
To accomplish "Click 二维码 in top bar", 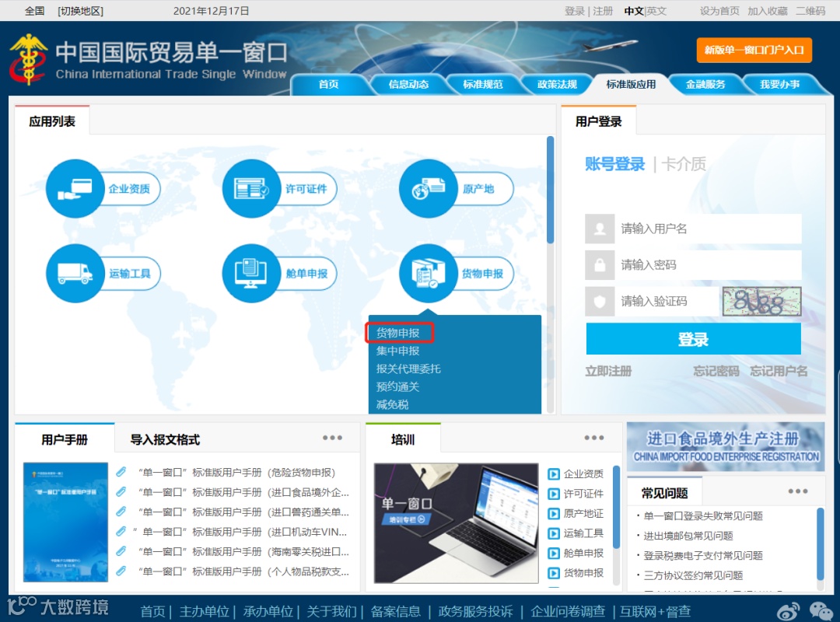I will 810,11.
